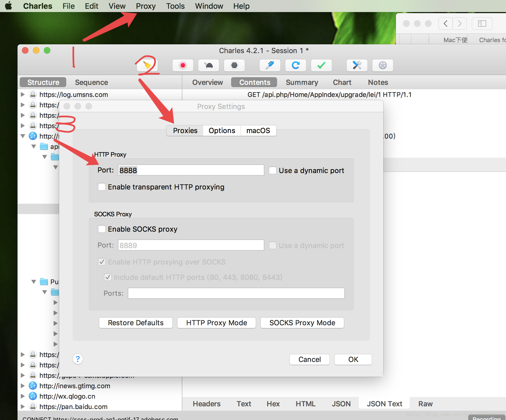Check Enable SOCKS proxy
Image resolution: width=506 pixels, height=420 pixels.
[102, 229]
